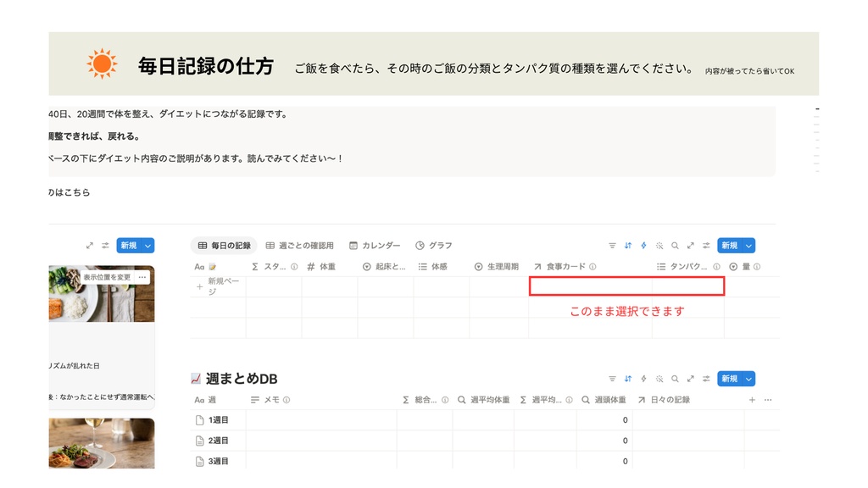Open the salmon meal gallery thumbnail
The height and width of the screenshot is (488, 868).
(102, 294)
